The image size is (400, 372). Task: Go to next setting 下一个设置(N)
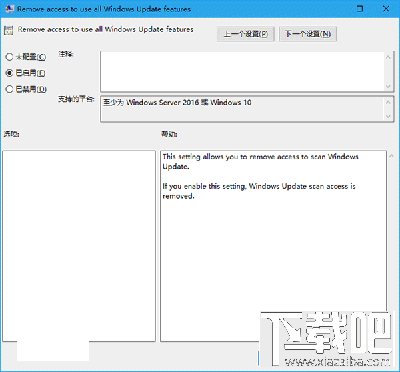coord(308,34)
